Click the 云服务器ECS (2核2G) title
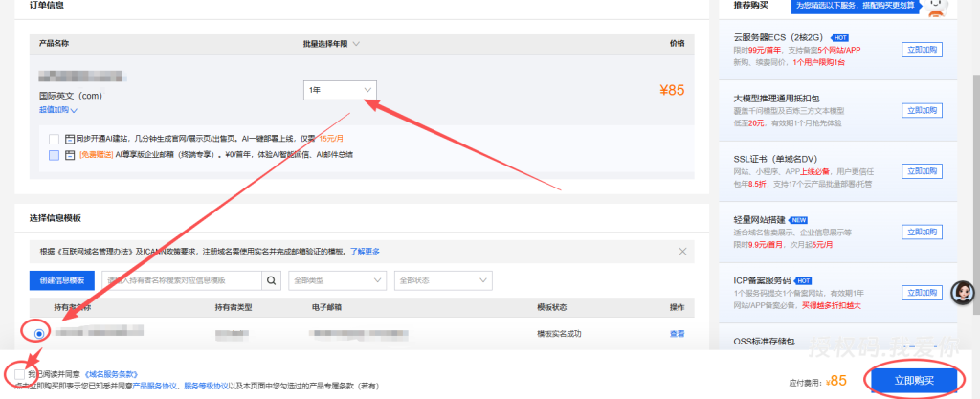Viewport: 980px width, 399px height. [x=781, y=38]
